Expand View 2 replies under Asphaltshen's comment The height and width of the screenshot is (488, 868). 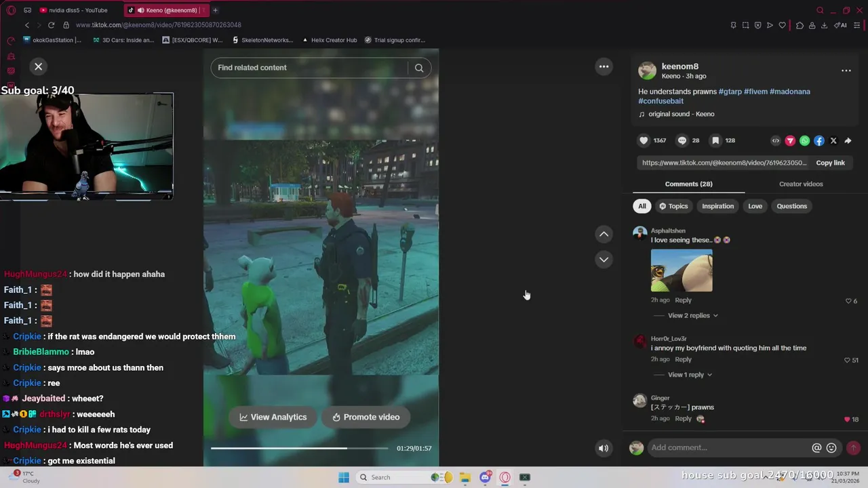[x=692, y=315]
